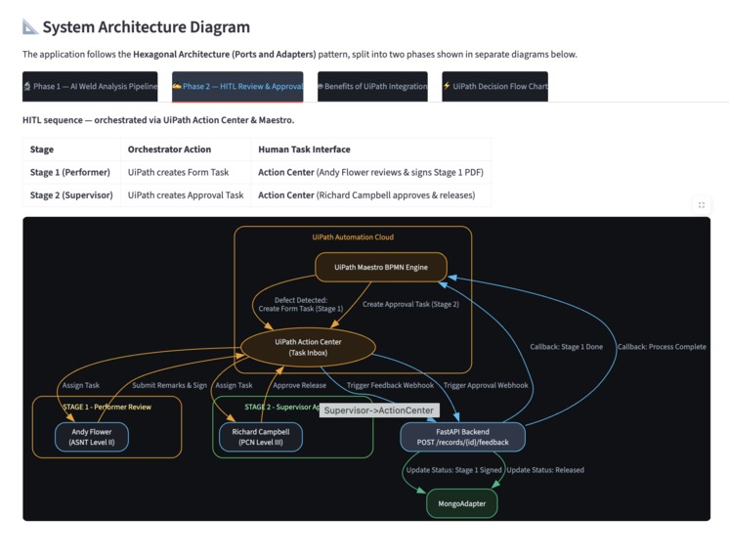This screenshot has width=729, height=560.
Task: Click the STAGE 1 - Performer Review label
Action: click(107, 407)
